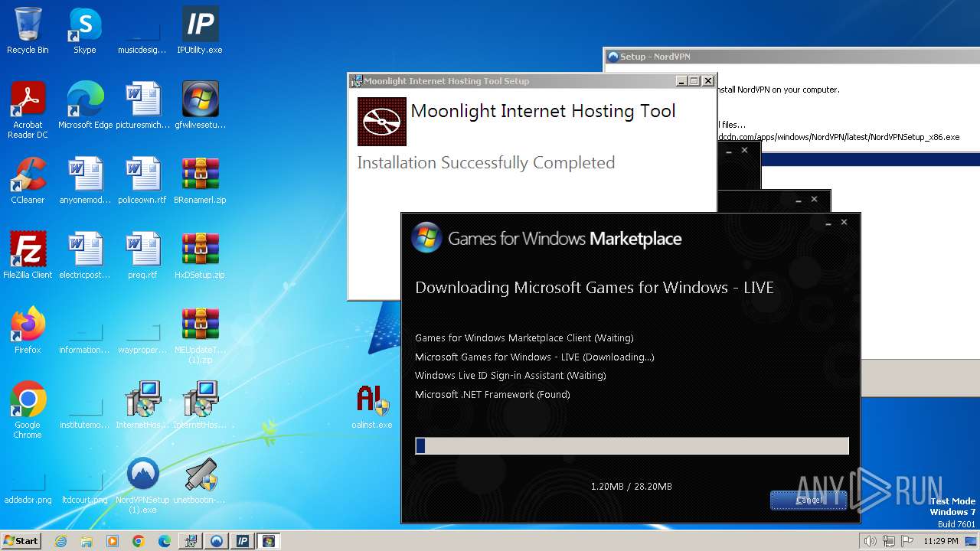Open Recycle Bin on desktop
The image size is (980, 551).
coord(28,31)
